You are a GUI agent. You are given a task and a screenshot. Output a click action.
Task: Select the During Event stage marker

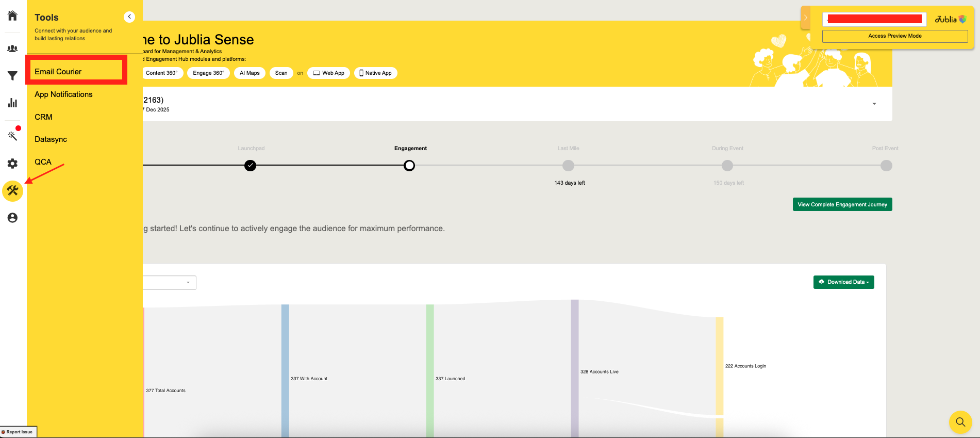(727, 166)
